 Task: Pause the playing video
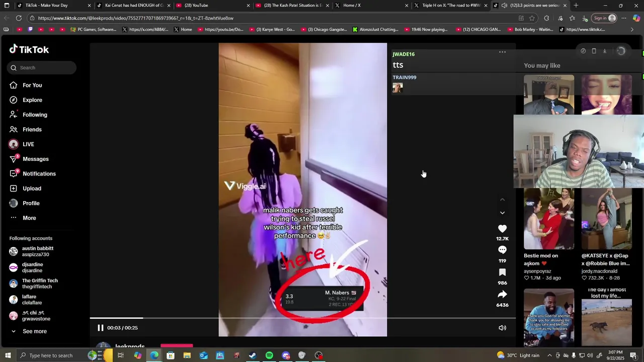100,328
